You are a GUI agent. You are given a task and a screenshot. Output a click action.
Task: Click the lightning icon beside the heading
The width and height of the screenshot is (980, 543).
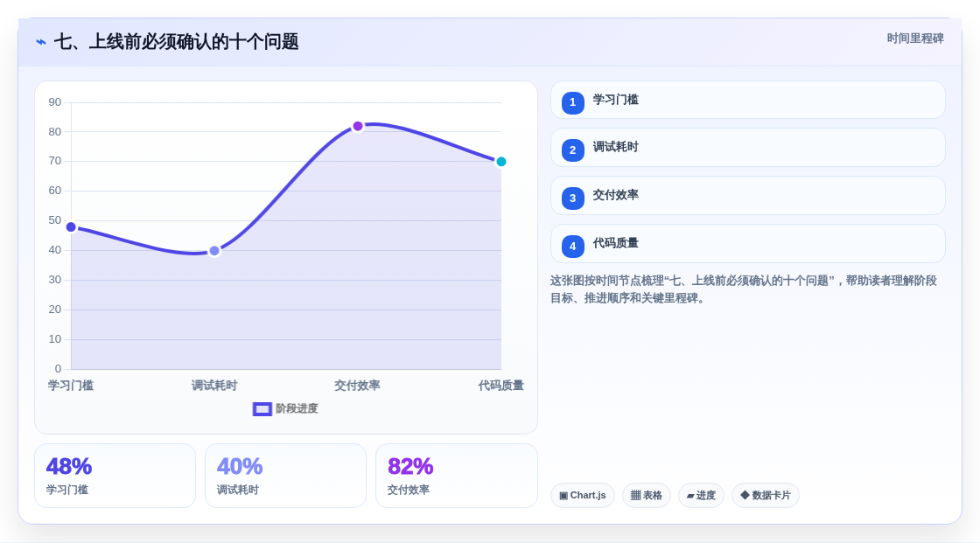click(41, 42)
